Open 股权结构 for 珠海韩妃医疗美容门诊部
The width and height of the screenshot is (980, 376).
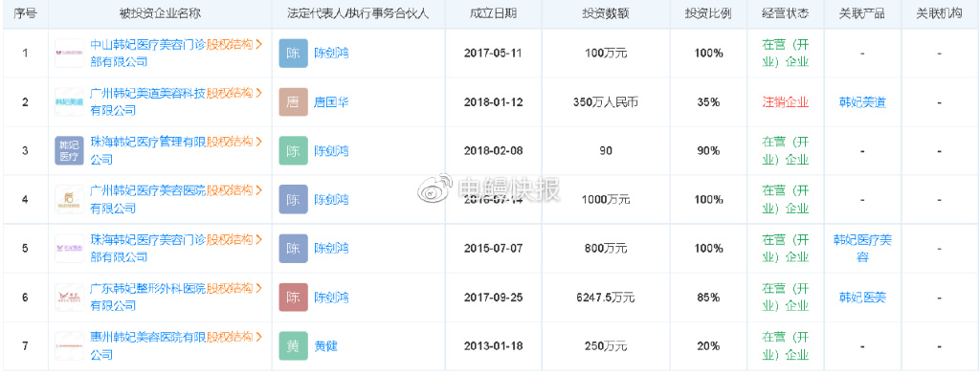[x=234, y=240]
